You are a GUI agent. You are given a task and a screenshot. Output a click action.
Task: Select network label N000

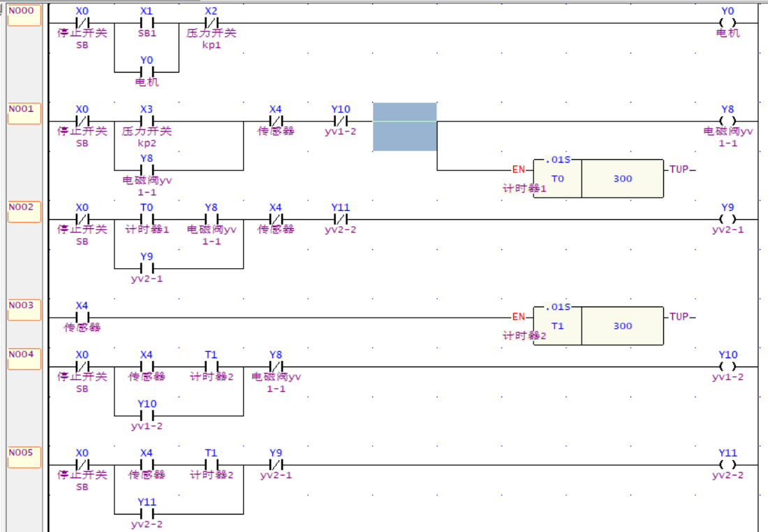(24, 14)
